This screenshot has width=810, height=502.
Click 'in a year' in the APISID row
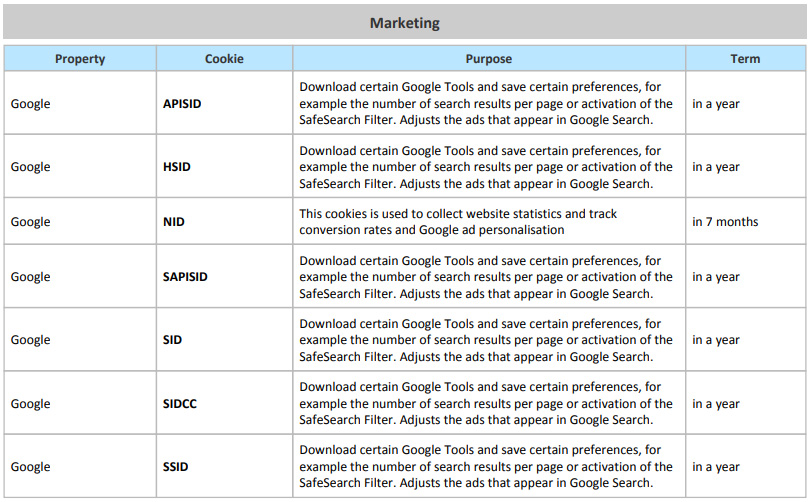[716, 104]
